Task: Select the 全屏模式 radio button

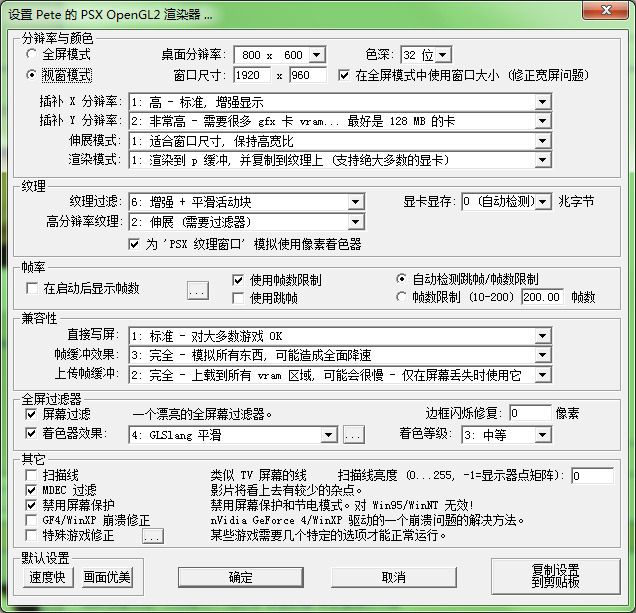Action: pos(31,54)
